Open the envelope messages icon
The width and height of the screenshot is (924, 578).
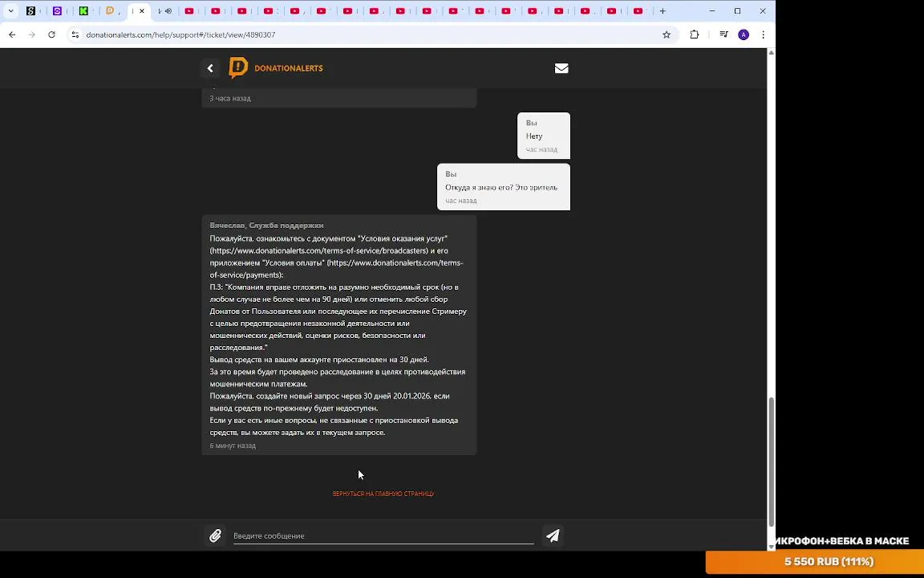click(561, 68)
